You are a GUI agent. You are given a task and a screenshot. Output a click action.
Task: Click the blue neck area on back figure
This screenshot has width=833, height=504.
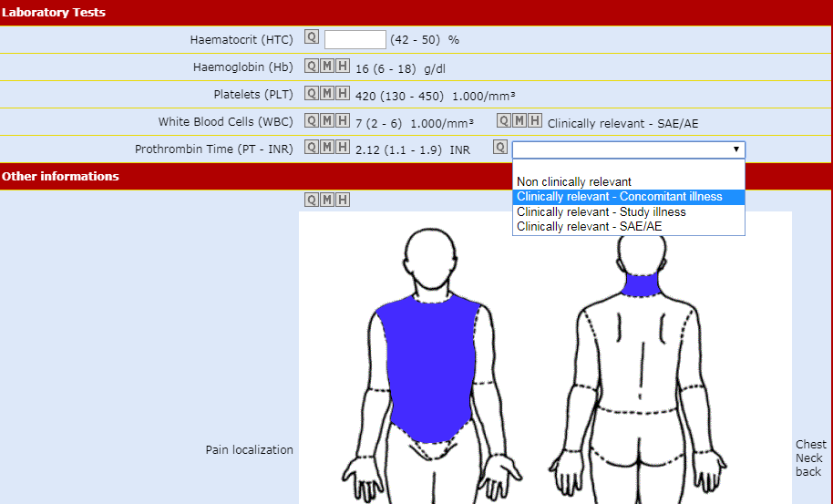(642, 284)
